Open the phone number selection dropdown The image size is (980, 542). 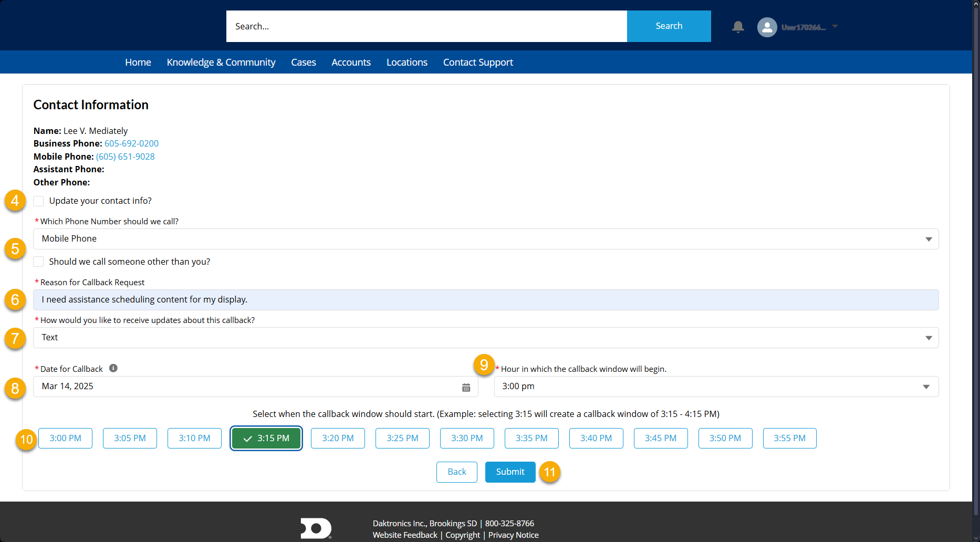pyautogui.click(x=485, y=239)
